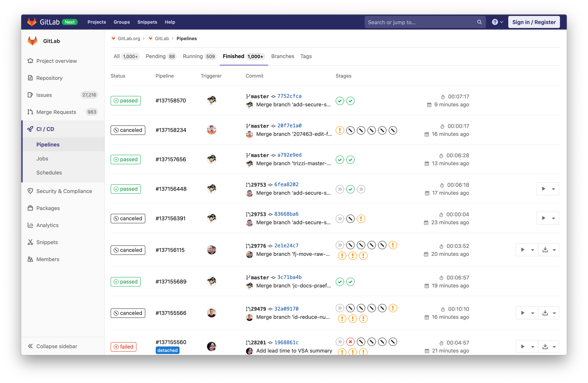Click Sign in / Register button
588x383 pixels.
[x=534, y=22]
